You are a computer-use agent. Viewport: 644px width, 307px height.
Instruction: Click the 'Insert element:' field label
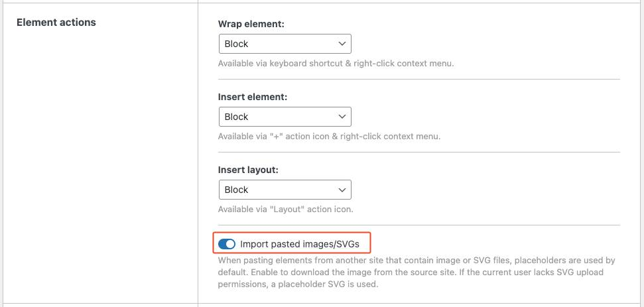(x=253, y=97)
